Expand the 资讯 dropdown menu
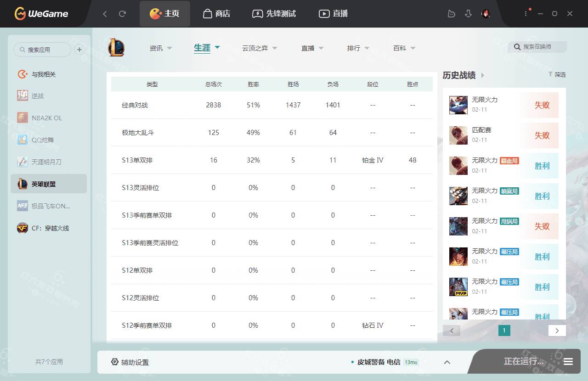This screenshot has width=588, height=381. 161,48
